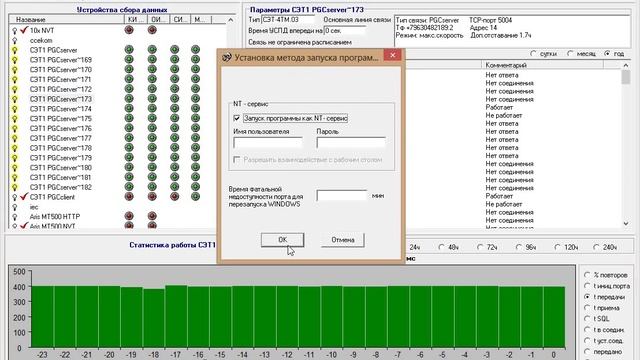Image resolution: width=640 pixels, height=360 pixels.
Task: Toggle disabled desktop interaction checkbox
Action: tap(236, 160)
